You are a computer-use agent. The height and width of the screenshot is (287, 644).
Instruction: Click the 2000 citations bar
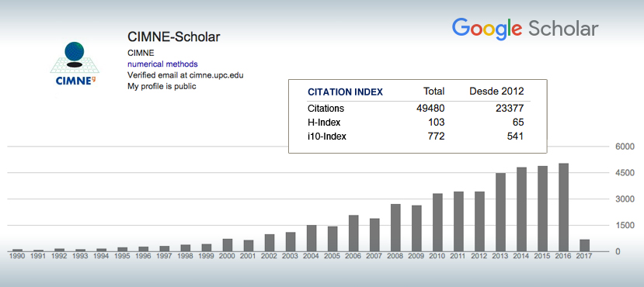pos(228,245)
